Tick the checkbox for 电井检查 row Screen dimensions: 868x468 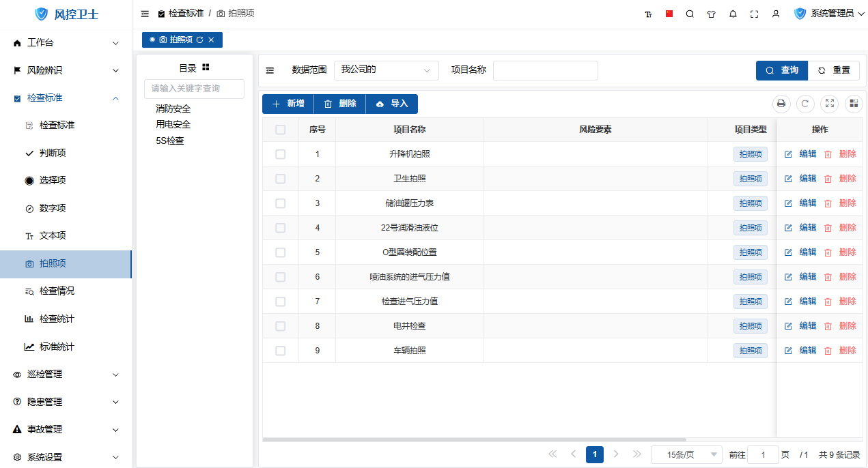280,326
